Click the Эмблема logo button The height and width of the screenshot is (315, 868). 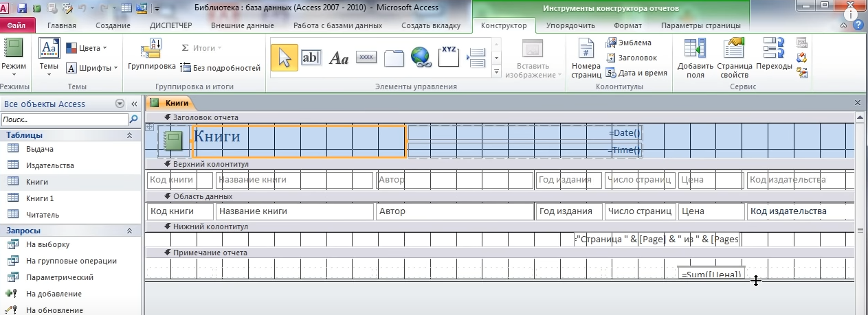[x=629, y=43]
